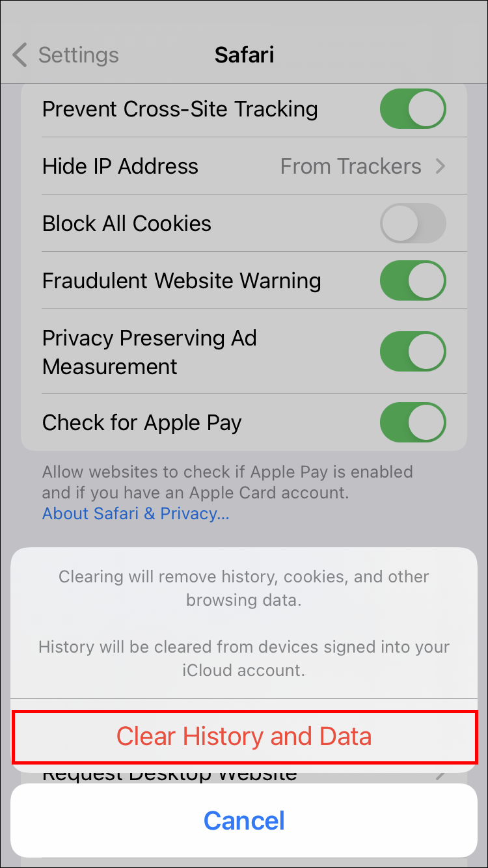
Task: Tap Cancel to dismiss the sheet
Action: click(x=244, y=820)
